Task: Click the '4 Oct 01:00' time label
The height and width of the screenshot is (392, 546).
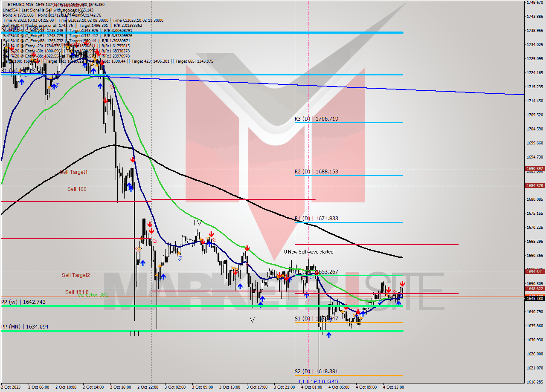Action: tap(312, 387)
